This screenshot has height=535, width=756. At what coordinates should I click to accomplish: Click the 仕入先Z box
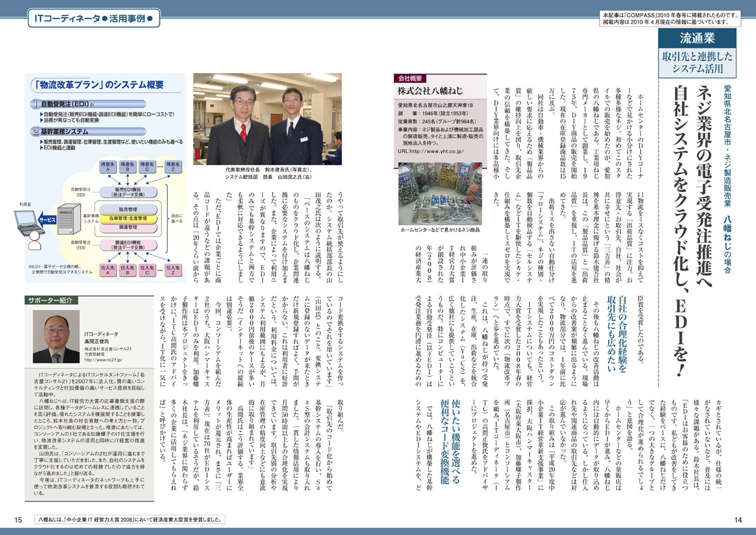[x=173, y=269]
